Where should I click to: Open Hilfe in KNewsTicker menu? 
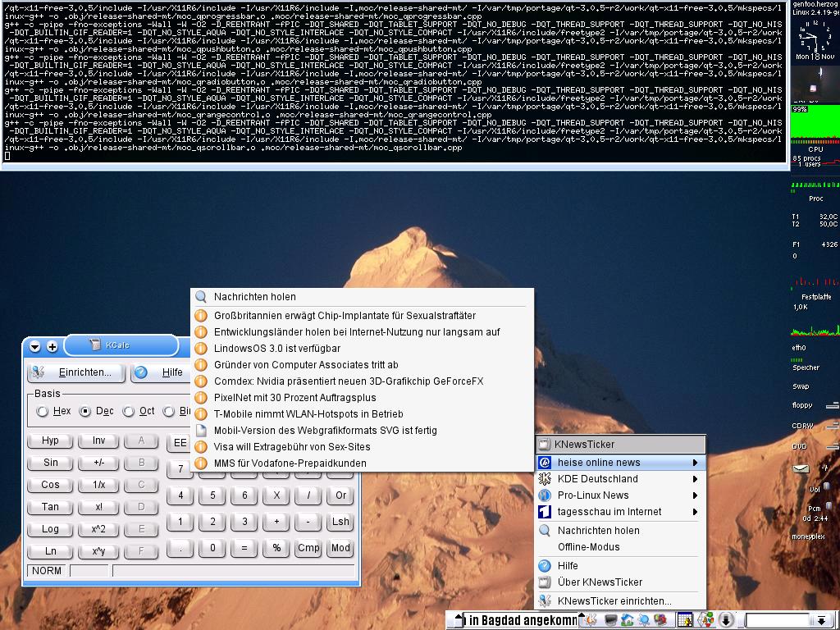coord(620,566)
